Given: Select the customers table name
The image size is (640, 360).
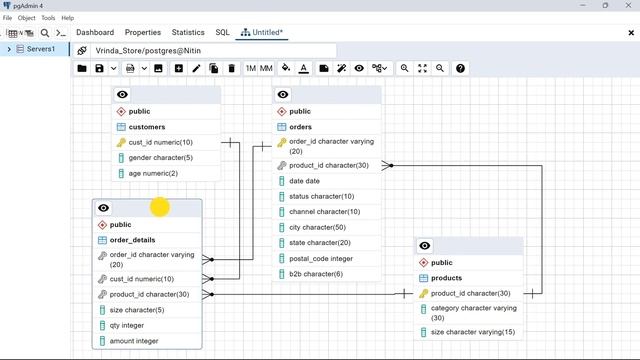Looking at the screenshot, I should [147, 127].
